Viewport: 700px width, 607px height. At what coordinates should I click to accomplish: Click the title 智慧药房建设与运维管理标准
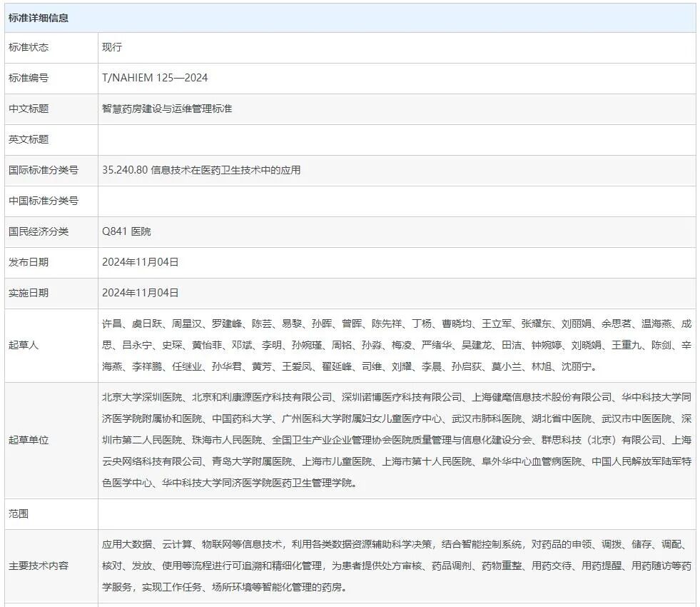167,109
